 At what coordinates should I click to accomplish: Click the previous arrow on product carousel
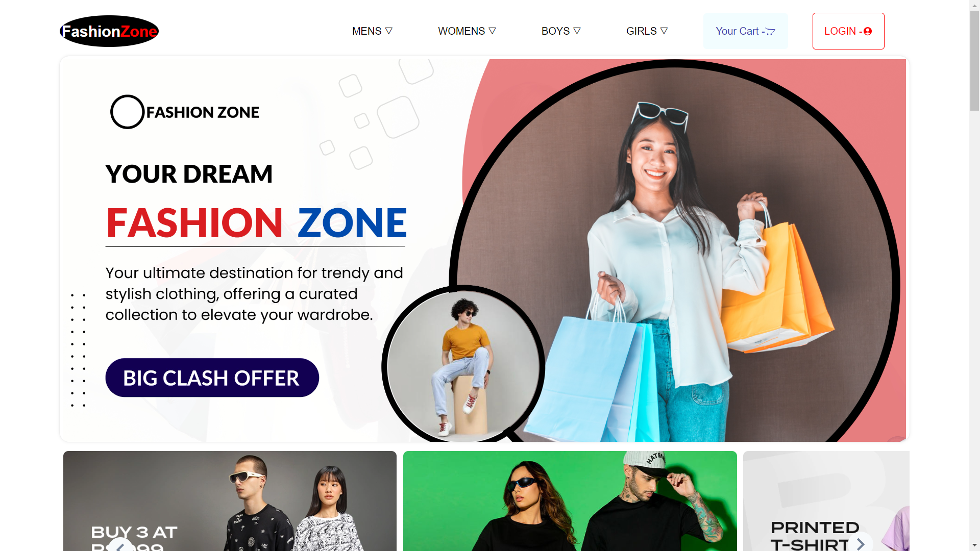click(120, 546)
